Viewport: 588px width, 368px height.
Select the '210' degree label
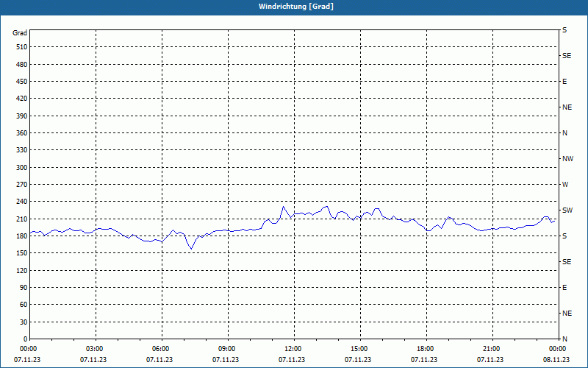coord(22,219)
